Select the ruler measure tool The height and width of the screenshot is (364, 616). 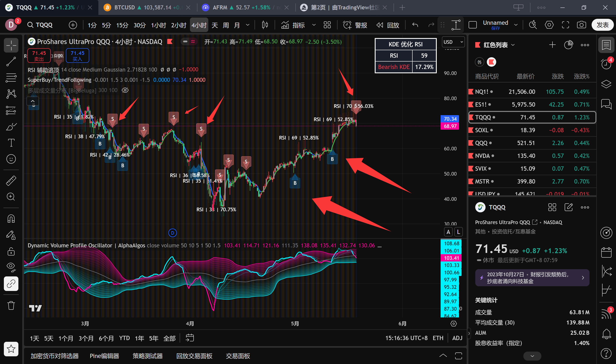point(11,181)
